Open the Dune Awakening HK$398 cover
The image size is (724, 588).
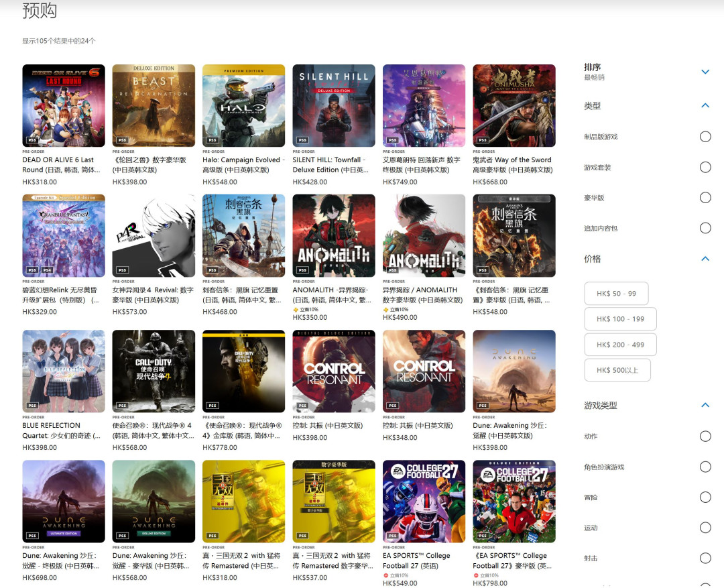[x=514, y=371]
